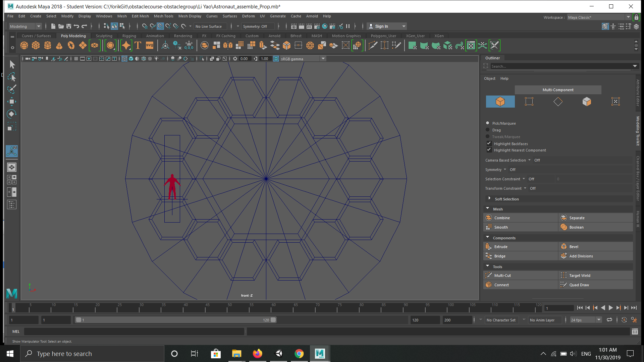
Task: Select the Rotate tool in toolbox
Action: [12, 114]
